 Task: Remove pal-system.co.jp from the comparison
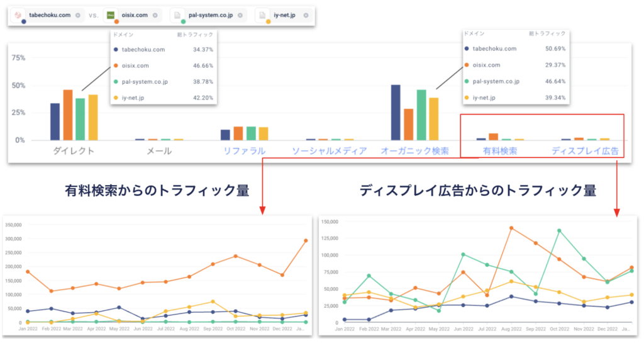click(x=240, y=15)
